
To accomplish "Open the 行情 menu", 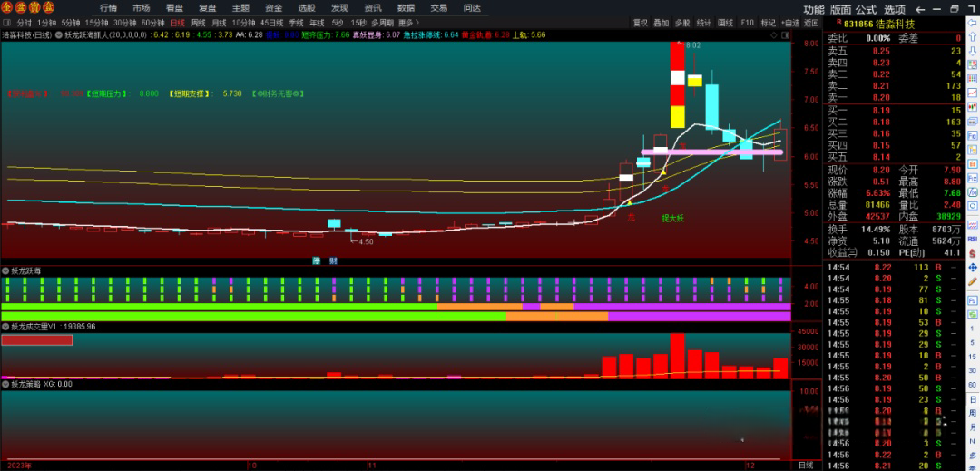I will 108,8.
